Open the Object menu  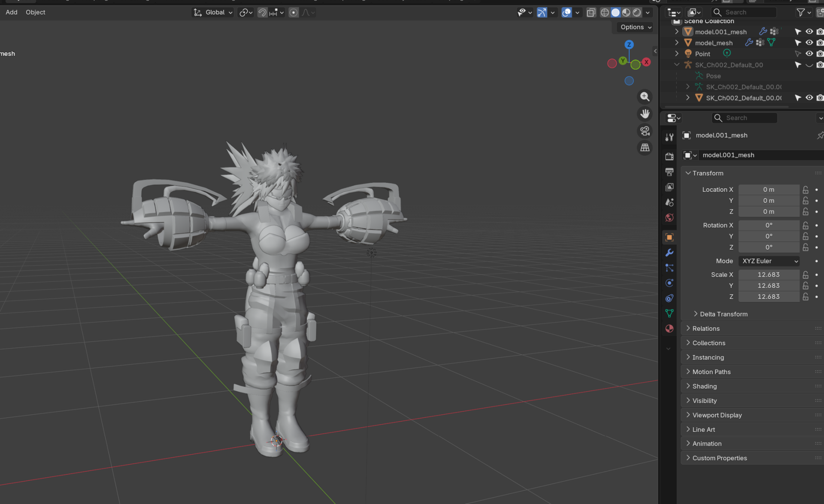tap(35, 12)
